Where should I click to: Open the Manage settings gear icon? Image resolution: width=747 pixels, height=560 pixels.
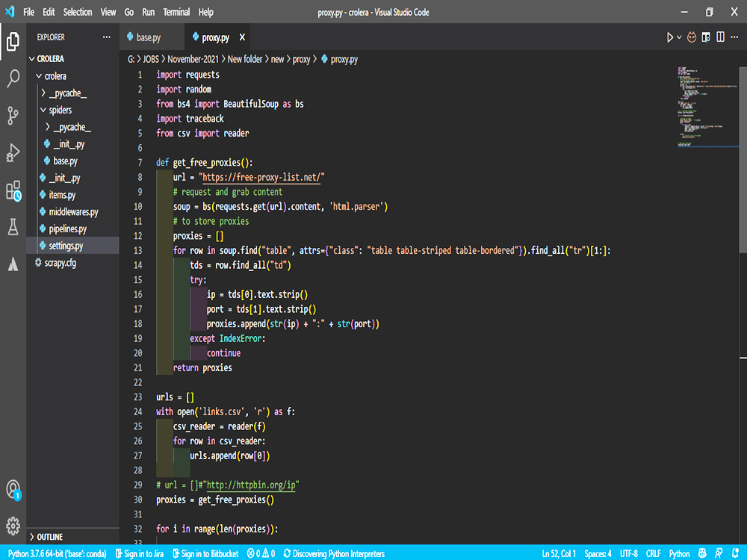[x=12, y=525]
